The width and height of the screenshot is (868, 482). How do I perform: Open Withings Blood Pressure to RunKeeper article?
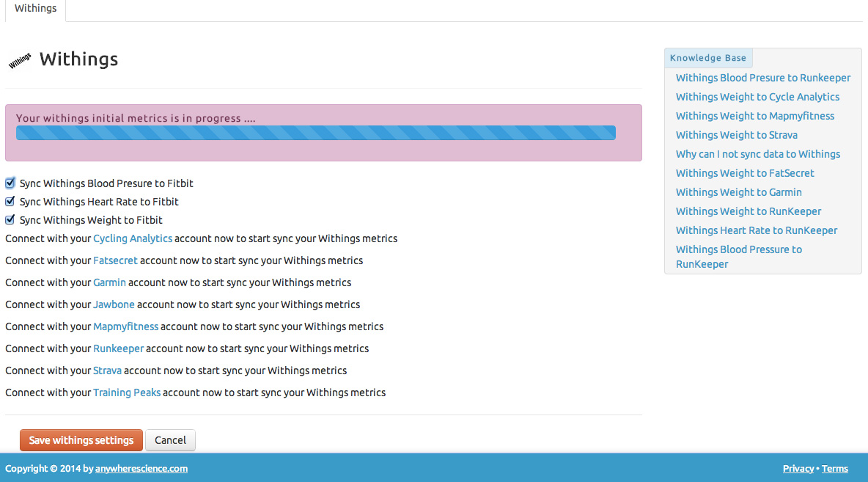[738, 257]
